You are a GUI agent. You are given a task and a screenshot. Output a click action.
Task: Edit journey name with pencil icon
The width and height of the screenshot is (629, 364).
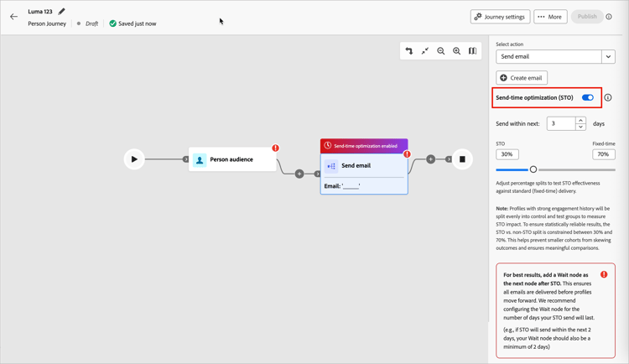coord(61,11)
